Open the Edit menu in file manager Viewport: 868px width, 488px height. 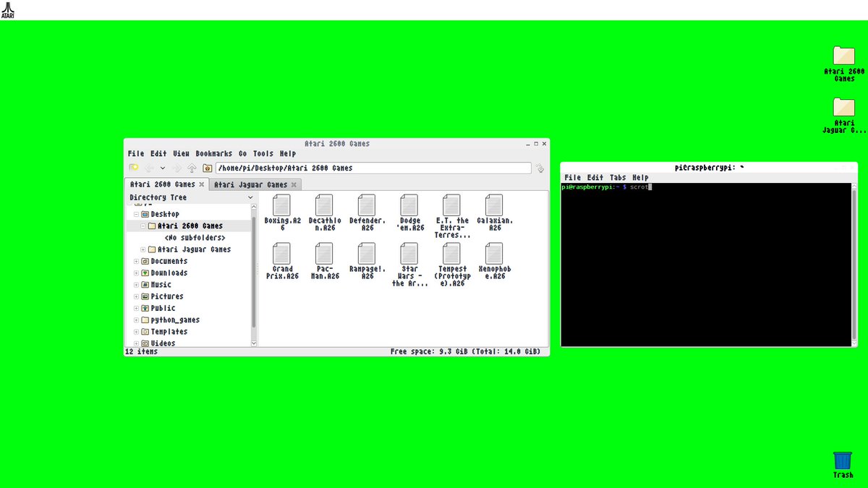click(x=158, y=153)
